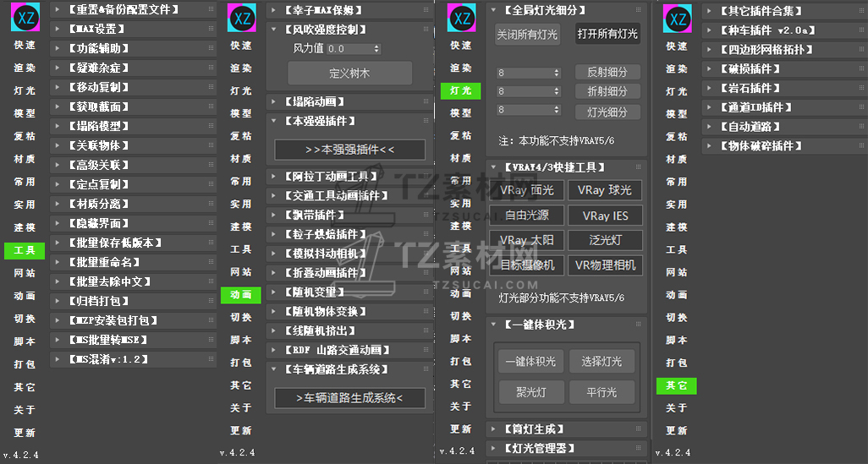Create a VRay 面光 light
Screen dimensions: 868x464
tap(527, 190)
